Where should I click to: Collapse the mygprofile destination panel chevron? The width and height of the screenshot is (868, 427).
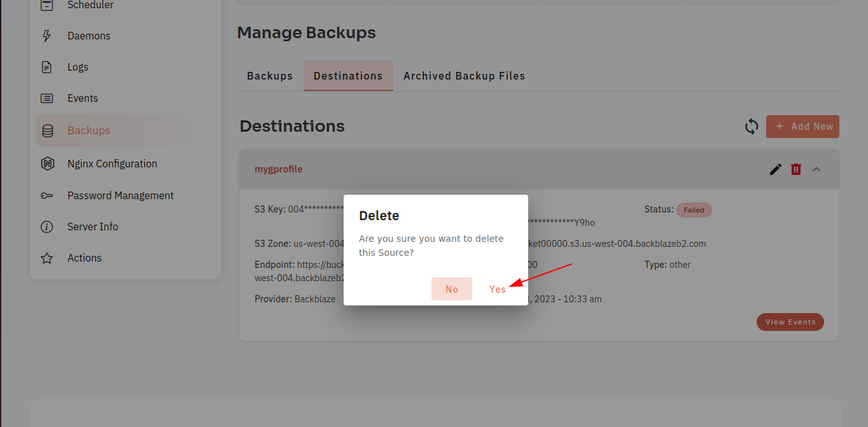tap(816, 169)
